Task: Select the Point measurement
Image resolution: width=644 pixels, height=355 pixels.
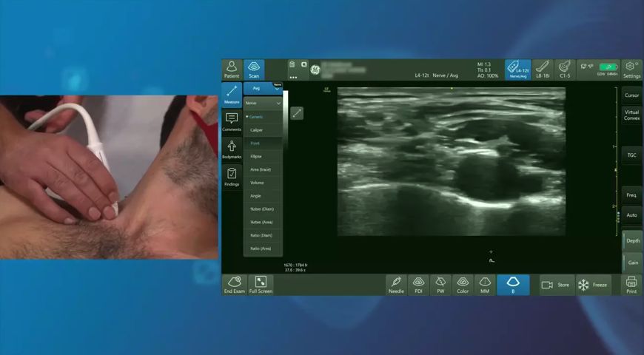Action: 263,143
